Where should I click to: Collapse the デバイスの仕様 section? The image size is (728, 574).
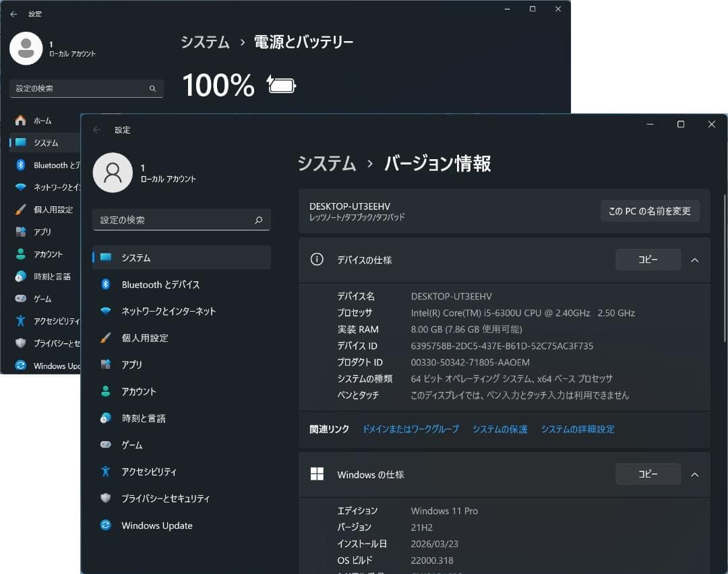tap(695, 260)
